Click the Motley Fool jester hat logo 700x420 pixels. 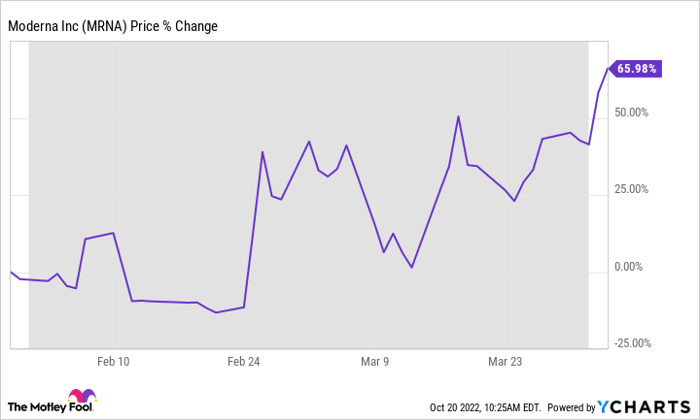tap(78, 401)
